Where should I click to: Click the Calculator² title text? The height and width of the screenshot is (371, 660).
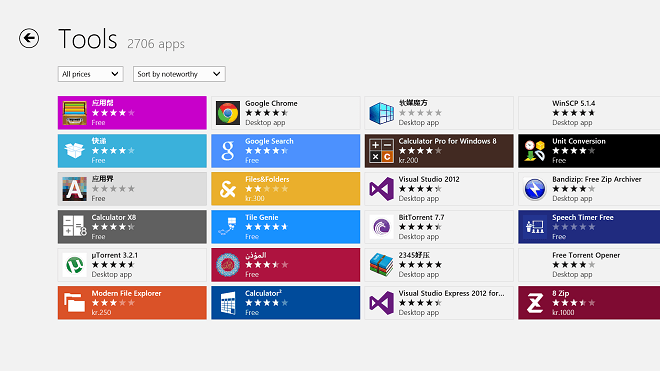tap(263, 293)
